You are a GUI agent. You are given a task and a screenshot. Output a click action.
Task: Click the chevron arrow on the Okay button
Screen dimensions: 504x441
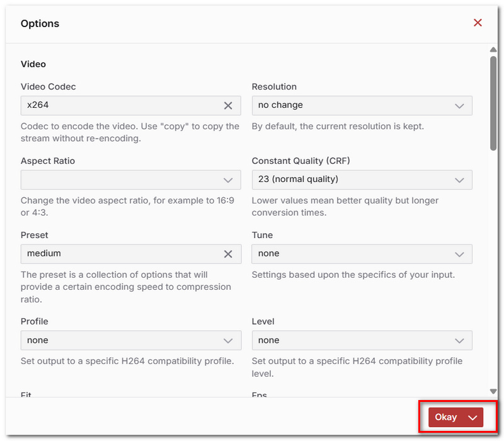tap(472, 418)
